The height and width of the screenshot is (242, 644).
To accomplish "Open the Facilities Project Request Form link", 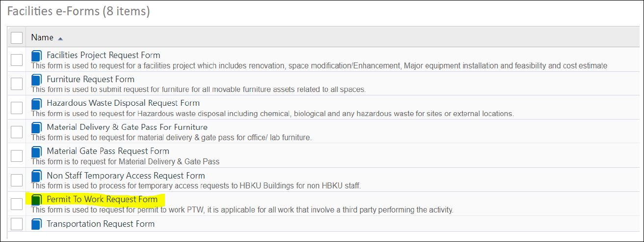I will click(x=104, y=55).
